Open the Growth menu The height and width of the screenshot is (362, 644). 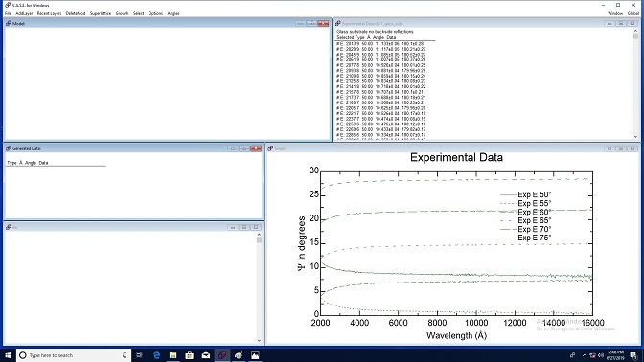(x=122, y=13)
